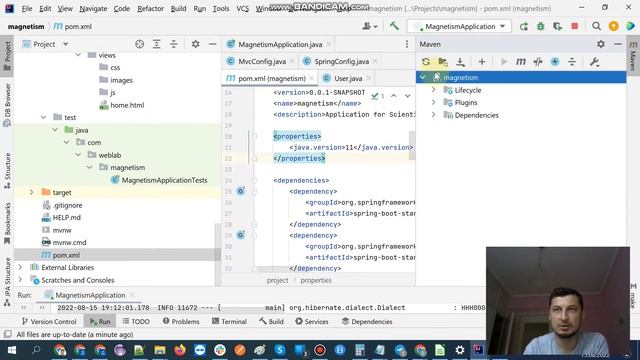This screenshot has height=360, width=640.
Task: Open editor tabs more options menu
Action: 407,44
